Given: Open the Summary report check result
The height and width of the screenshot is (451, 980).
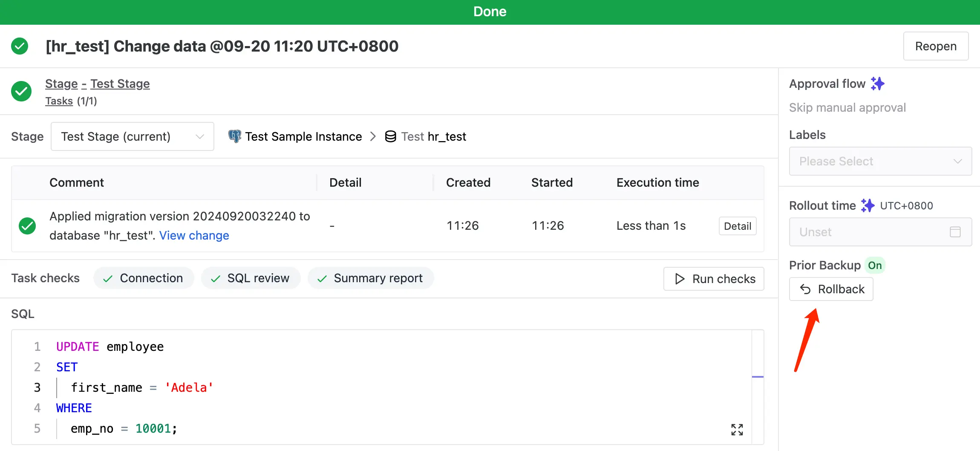Looking at the screenshot, I should point(371,278).
